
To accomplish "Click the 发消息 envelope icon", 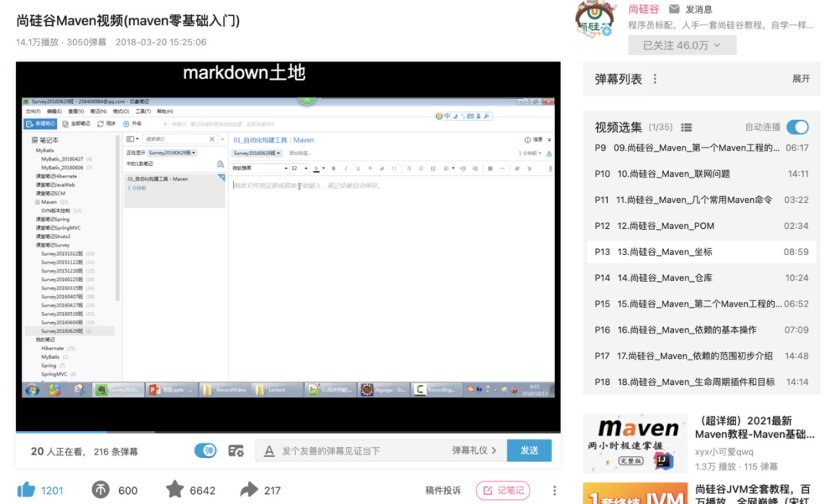I will [675, 9].
